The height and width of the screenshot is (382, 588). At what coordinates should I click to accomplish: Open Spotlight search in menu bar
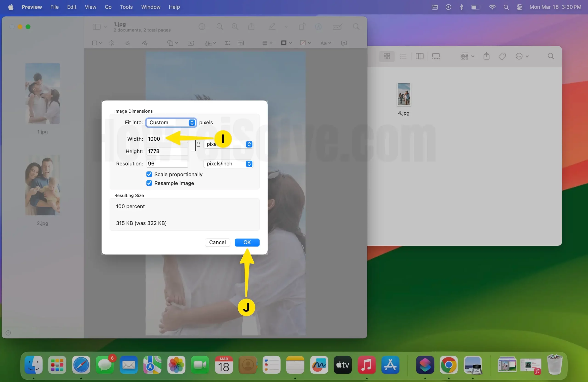(506, 7)
